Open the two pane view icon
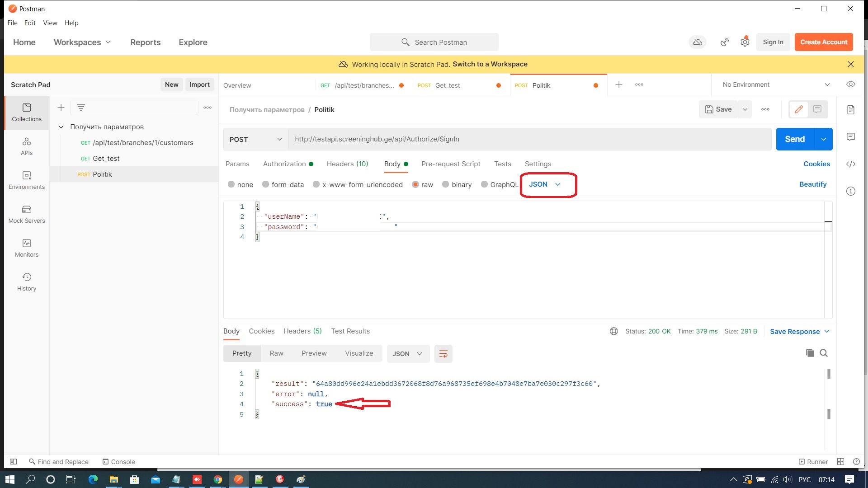This screenshot has height=488, width=868. coord(841,462)
